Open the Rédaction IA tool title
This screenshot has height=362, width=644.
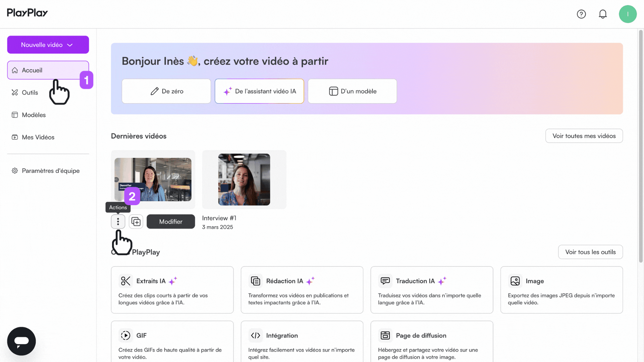point(284,281)
